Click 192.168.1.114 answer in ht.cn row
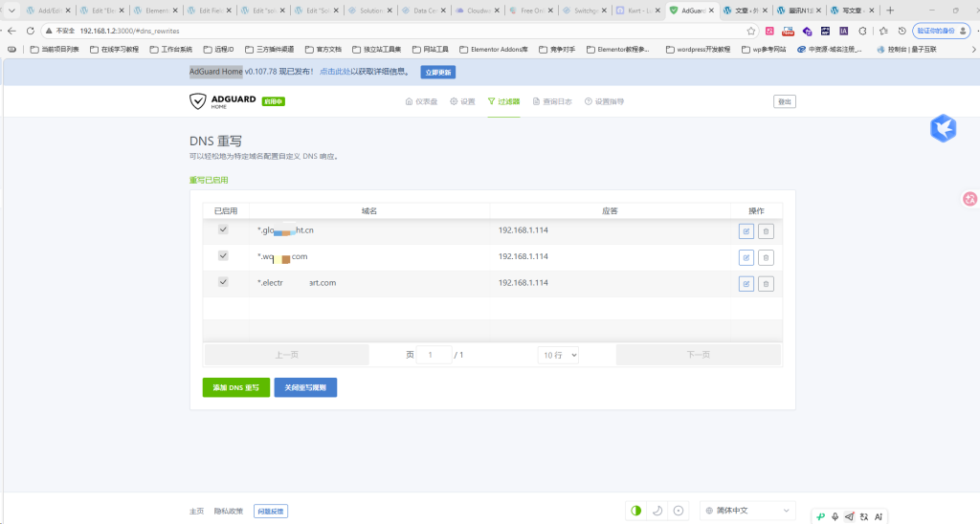Screen dimensions: 980x524 coord(523,229)
